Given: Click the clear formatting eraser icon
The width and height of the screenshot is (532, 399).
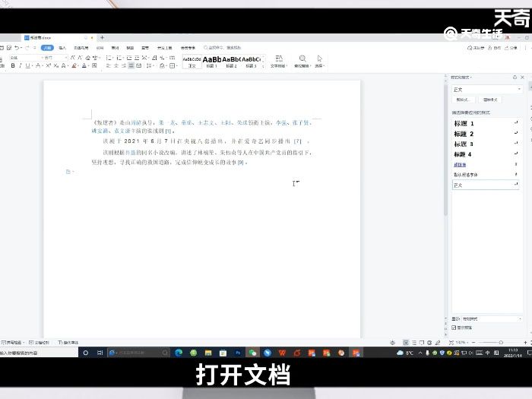Looking at the screenshot, I should pyautogui.click(x=88, y=58).
